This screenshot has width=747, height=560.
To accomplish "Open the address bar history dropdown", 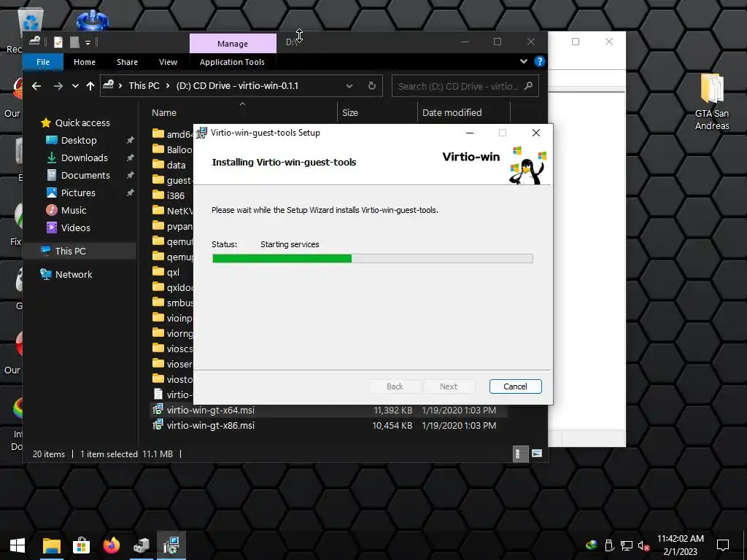I will click(349, 86).
